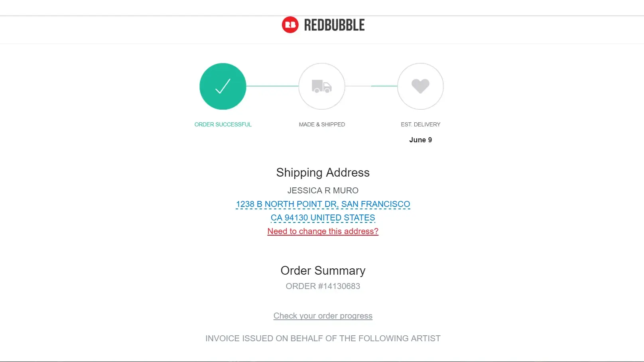Click the Shipping Address heading
The height and width of the screenshot is (362, 644).
323,173
